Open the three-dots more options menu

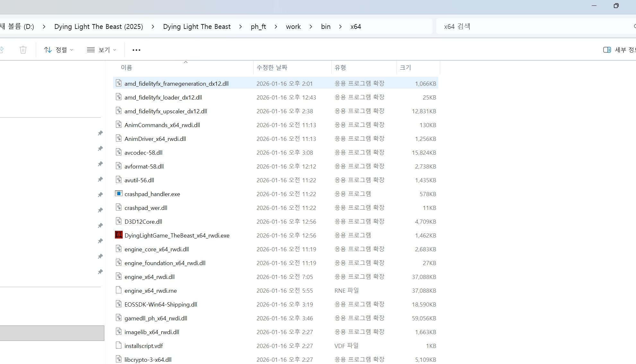tap(136, 50)
